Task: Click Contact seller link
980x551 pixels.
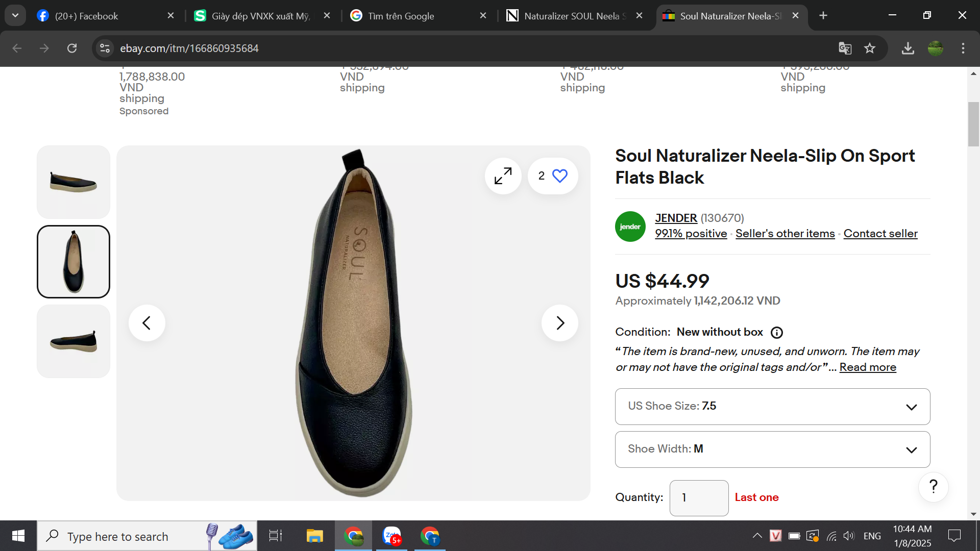Action: pos(880,234)
